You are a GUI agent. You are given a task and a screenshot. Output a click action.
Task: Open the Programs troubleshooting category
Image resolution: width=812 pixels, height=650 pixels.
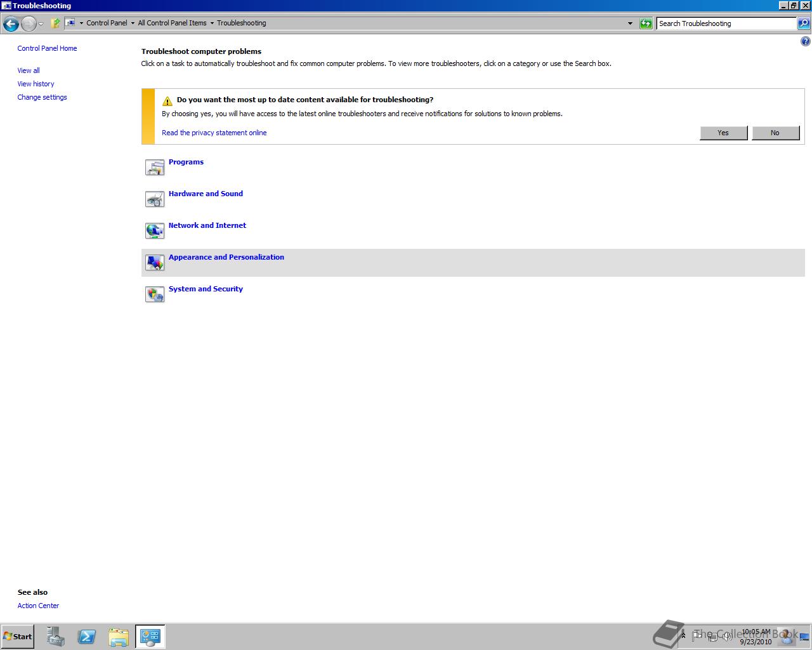pyautogui.click(x=186, y=162)
